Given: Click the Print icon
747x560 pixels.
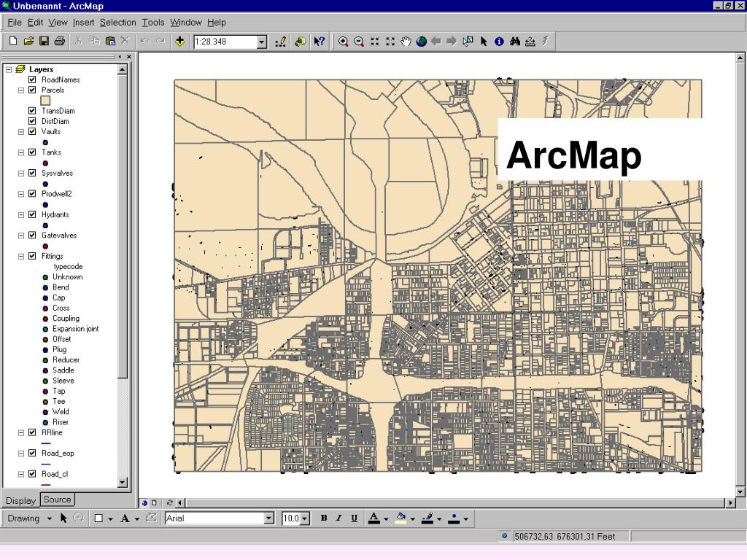Looking at the screenshot, I should point(60,42).
